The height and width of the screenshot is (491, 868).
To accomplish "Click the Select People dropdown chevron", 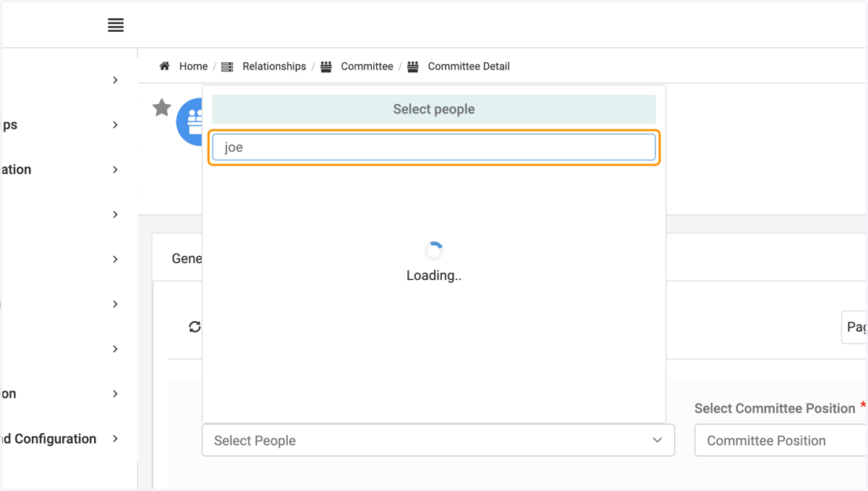I will click(x=657, y=440).
